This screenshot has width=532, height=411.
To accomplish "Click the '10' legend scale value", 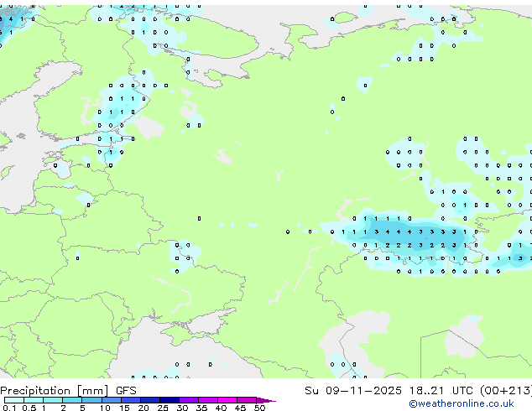I will point(105,408).
